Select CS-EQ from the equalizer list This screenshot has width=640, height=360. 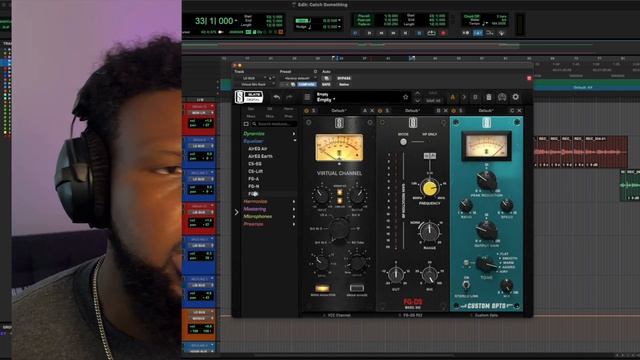click(x=255, y=164)
